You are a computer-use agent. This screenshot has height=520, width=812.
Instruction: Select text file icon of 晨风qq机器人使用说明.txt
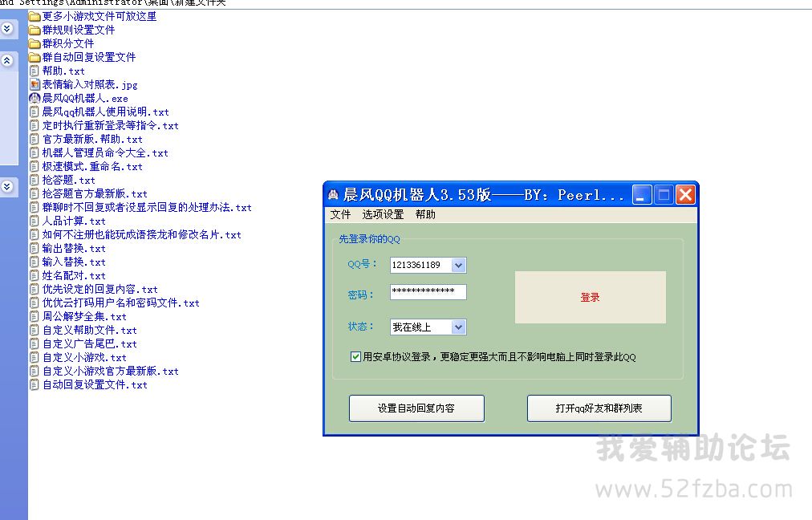point(35,112)
